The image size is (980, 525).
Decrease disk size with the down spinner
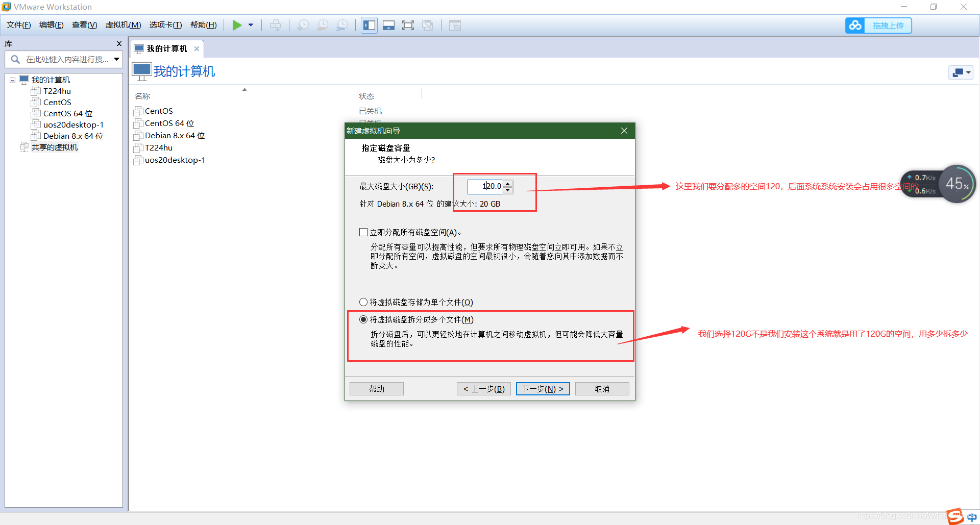click(507, 190)
